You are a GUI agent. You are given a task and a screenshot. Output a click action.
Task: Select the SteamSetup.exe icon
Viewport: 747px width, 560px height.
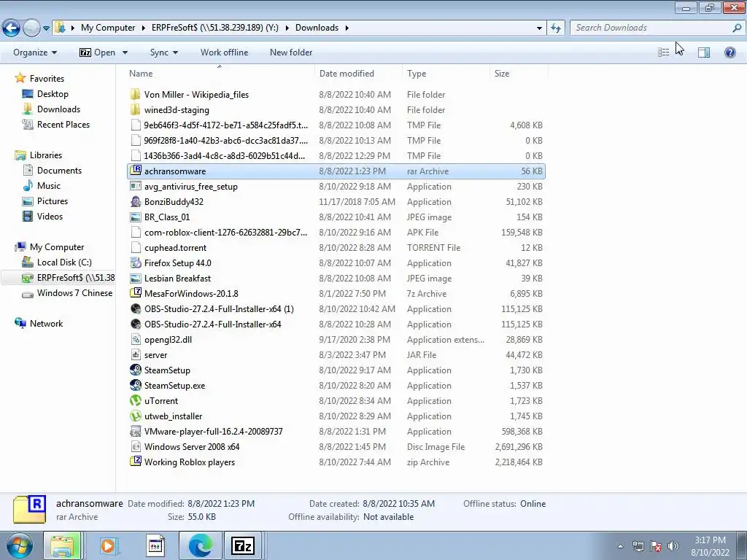coord(136,385)
